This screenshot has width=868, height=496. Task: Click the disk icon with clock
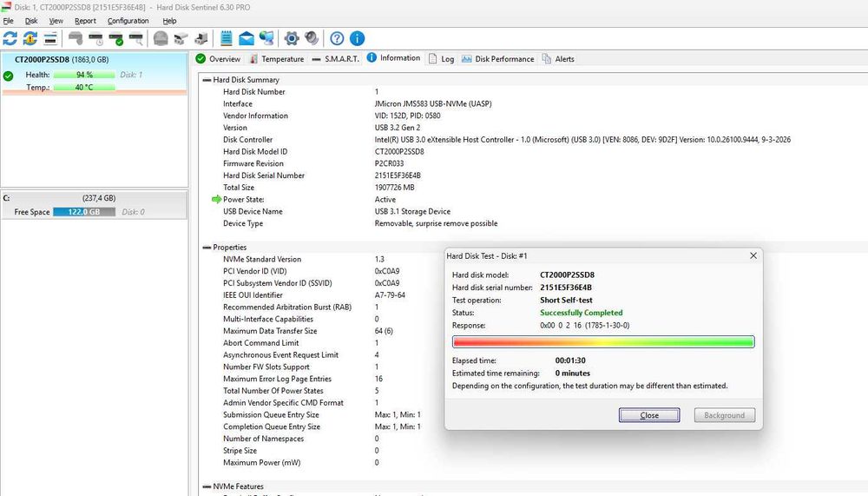click(x=95, y=38)
